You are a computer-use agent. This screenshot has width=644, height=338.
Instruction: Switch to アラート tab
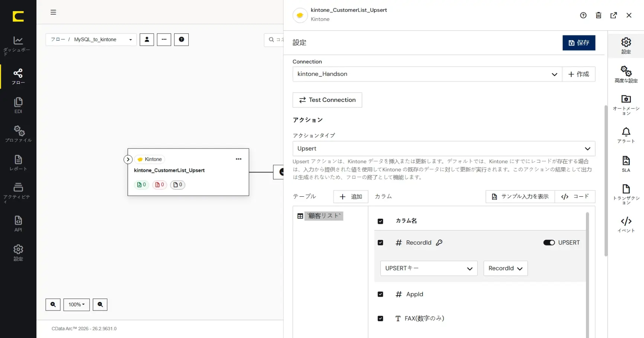click(626, 135)
